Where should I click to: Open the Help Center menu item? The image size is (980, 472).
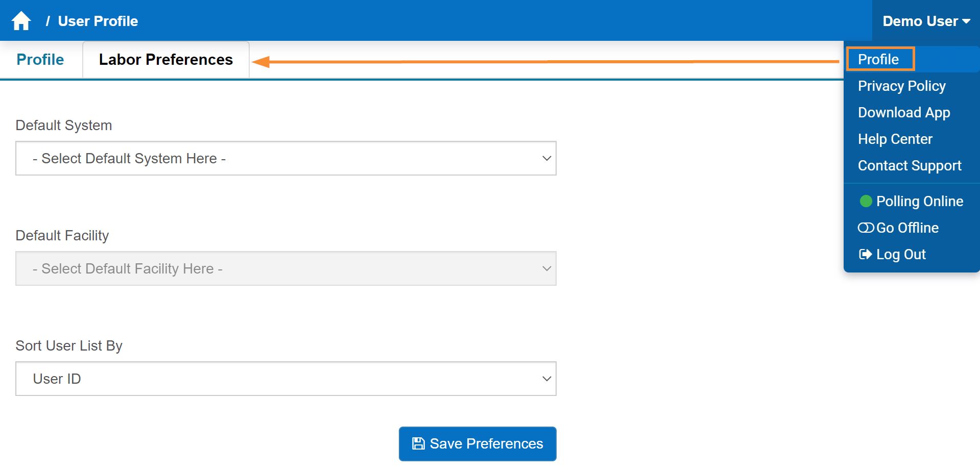895,139
